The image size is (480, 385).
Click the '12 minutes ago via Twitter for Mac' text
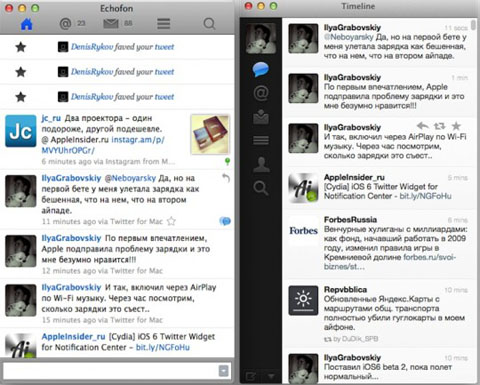[x=102, y=271]
